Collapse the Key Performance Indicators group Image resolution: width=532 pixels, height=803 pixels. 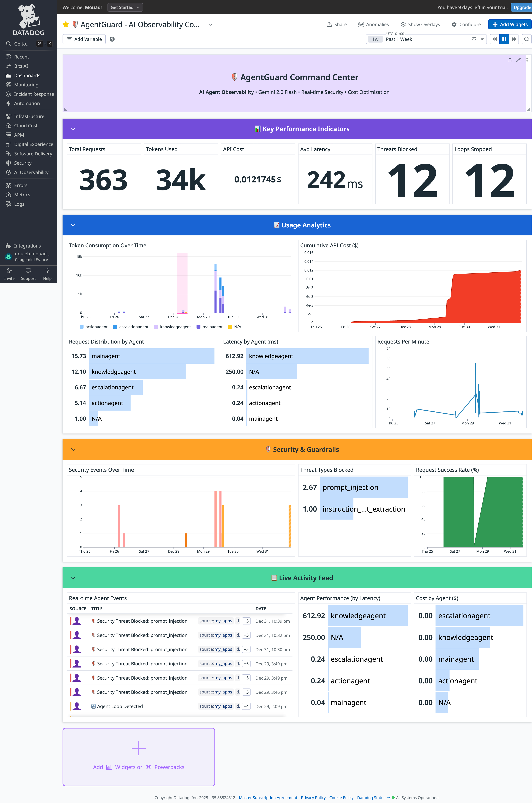point(73,129)
